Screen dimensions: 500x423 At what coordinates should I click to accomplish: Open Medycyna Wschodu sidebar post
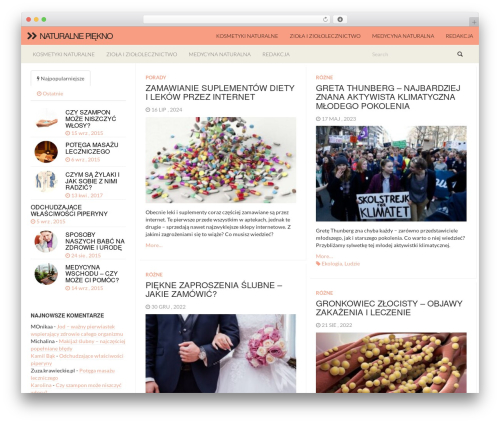coord(92,274)
